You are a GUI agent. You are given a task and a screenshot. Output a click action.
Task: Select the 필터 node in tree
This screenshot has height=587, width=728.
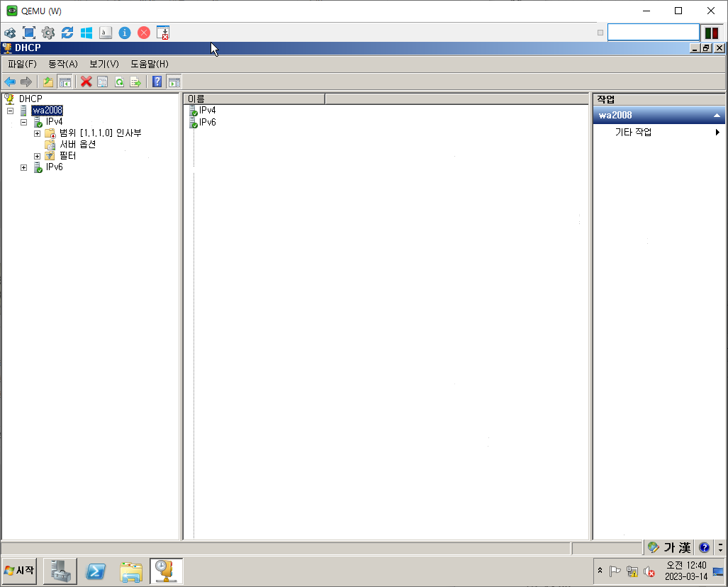pos(67,155)
